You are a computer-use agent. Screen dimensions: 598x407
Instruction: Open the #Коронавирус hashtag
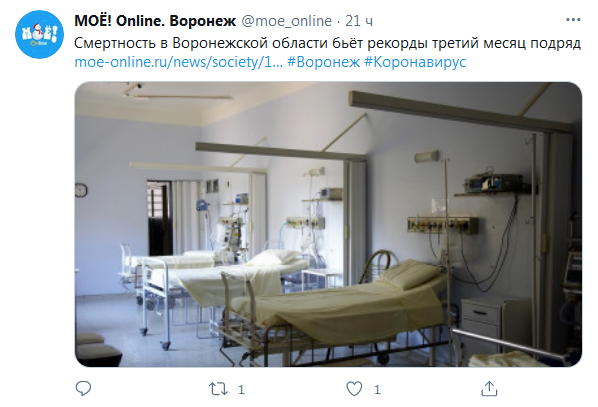pos(415,62)
